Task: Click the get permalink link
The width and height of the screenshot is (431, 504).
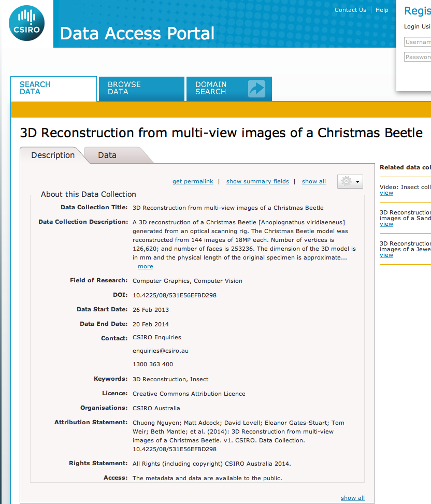Action: 193,181
